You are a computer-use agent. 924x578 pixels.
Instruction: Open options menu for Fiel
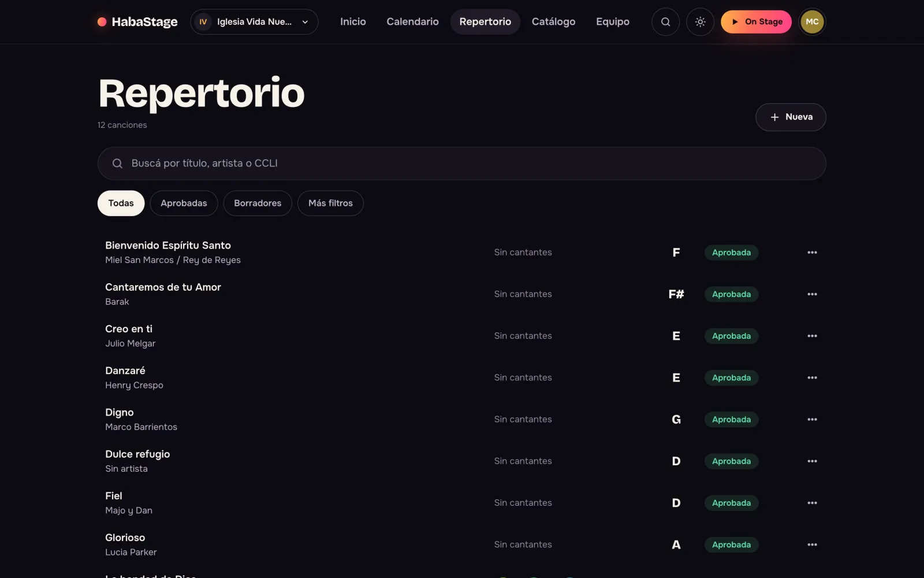(812, 503)
